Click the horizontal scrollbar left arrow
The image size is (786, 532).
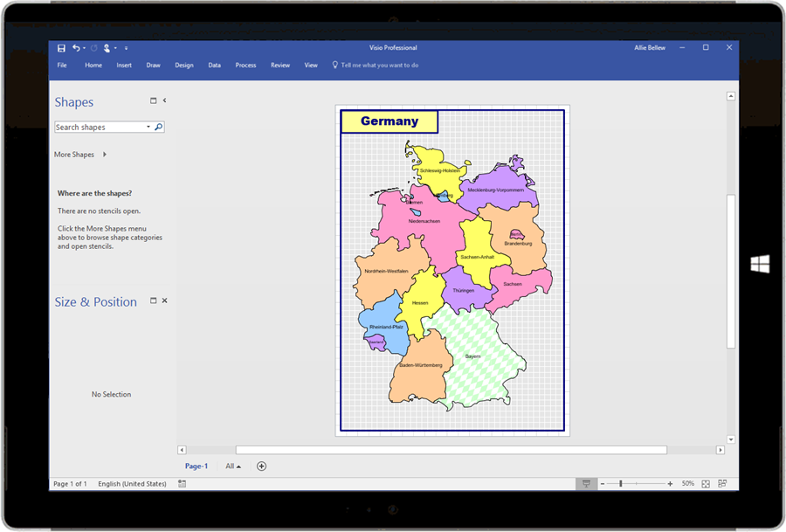tap(182, 450)
